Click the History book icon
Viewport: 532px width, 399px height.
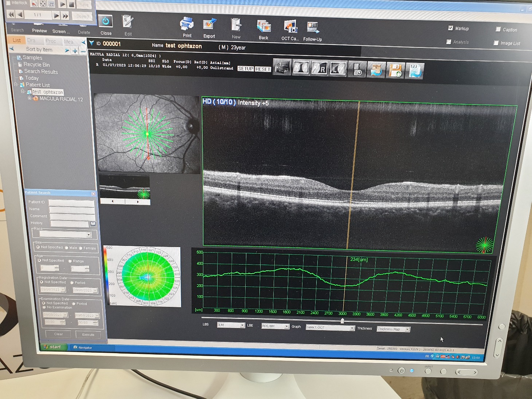point(93,223)
